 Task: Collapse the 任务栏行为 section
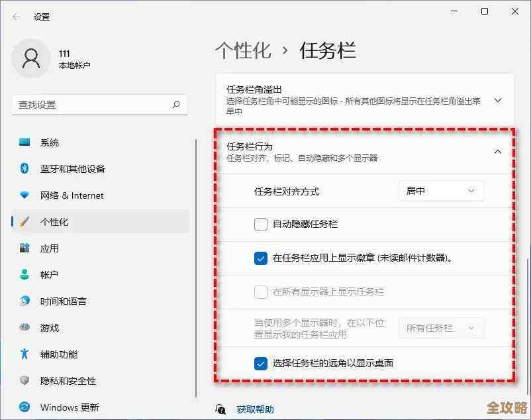coord(497,152)
